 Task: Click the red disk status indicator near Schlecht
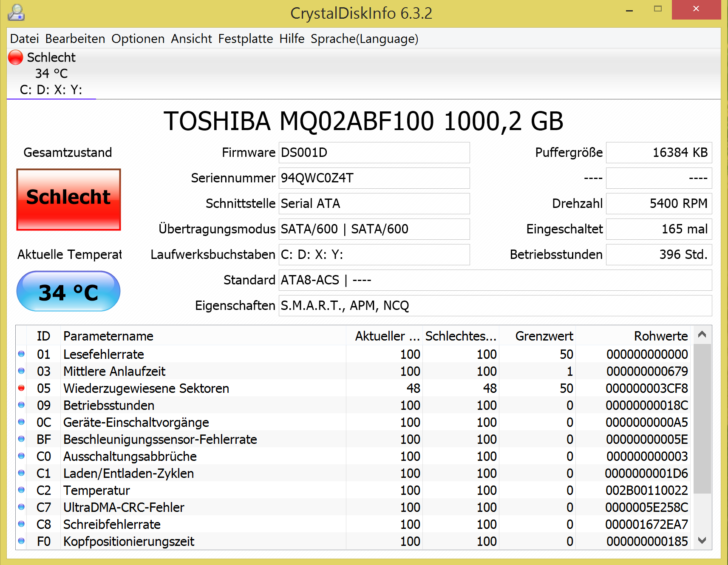coord(16,57)
